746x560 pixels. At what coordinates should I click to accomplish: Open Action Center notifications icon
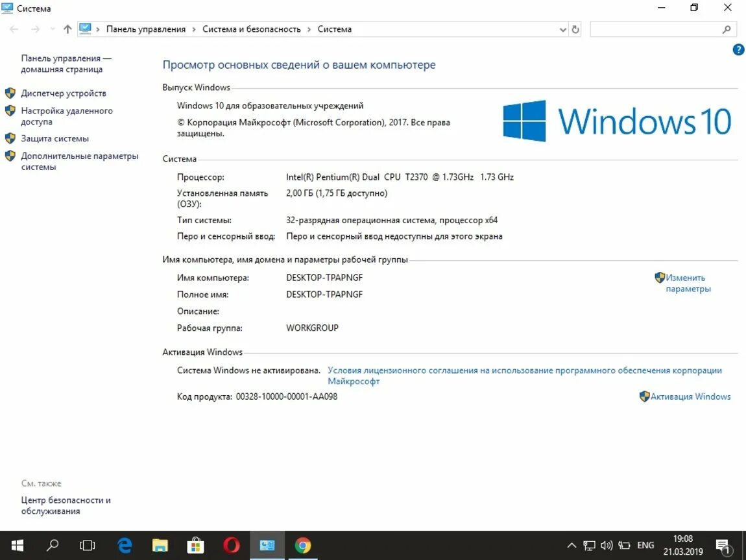(x=723, y=546)
